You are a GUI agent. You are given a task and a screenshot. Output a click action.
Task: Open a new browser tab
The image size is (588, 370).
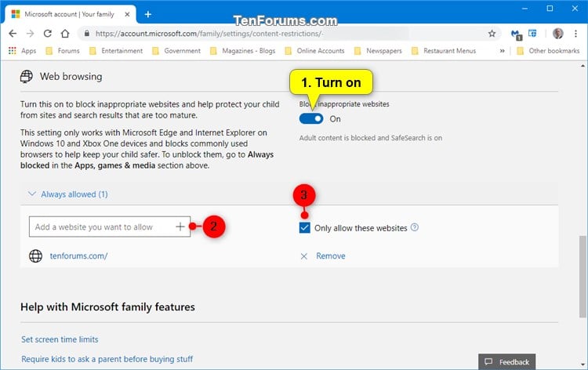(x=148, y=14)
